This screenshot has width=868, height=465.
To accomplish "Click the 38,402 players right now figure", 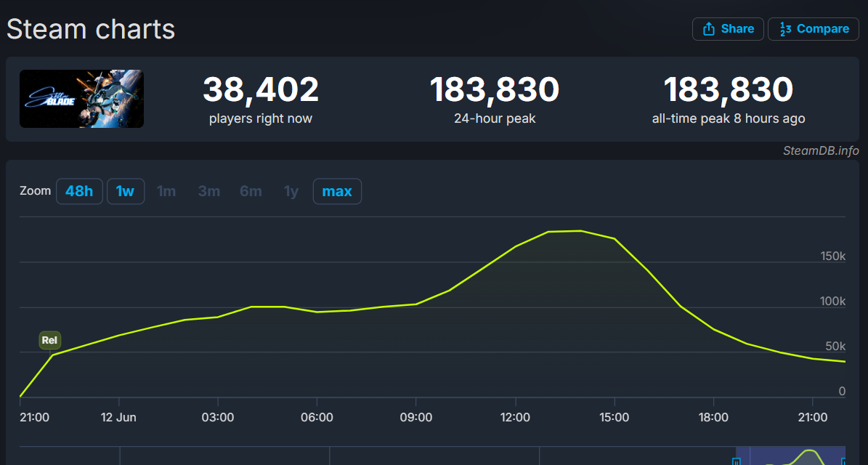I will click(261, 89).
